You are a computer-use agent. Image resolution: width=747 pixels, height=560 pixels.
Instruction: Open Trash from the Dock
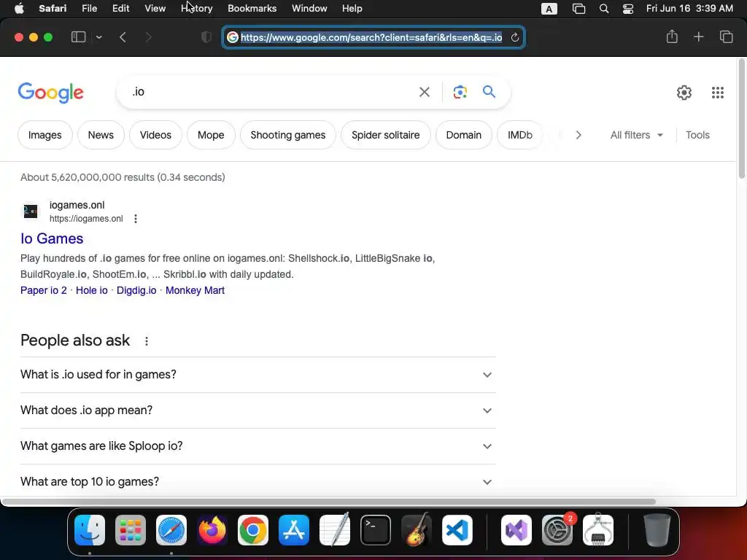[657, 530]
